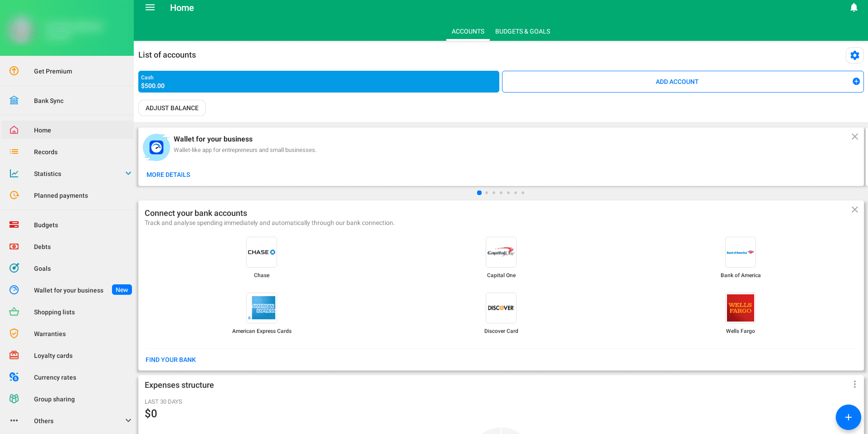
Task: Click the Shopping lists basket icon
Action: point(14,312)
